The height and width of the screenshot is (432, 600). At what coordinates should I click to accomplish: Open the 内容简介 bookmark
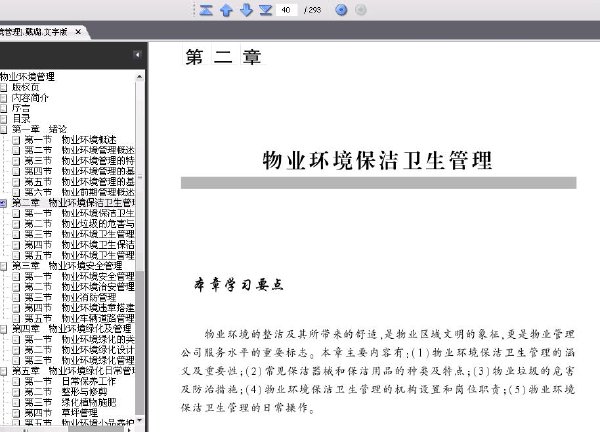pyautogui.click(x=30, y=98)
